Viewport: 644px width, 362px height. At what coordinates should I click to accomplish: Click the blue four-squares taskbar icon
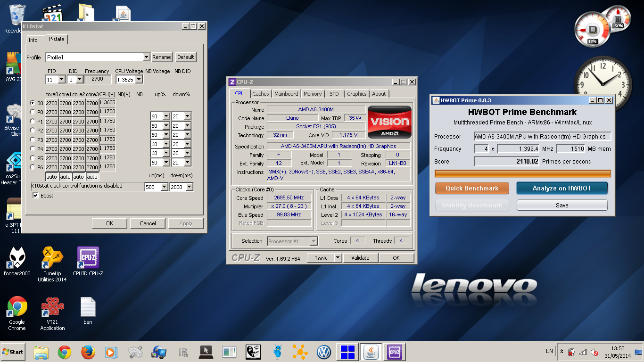click(347, 352)
